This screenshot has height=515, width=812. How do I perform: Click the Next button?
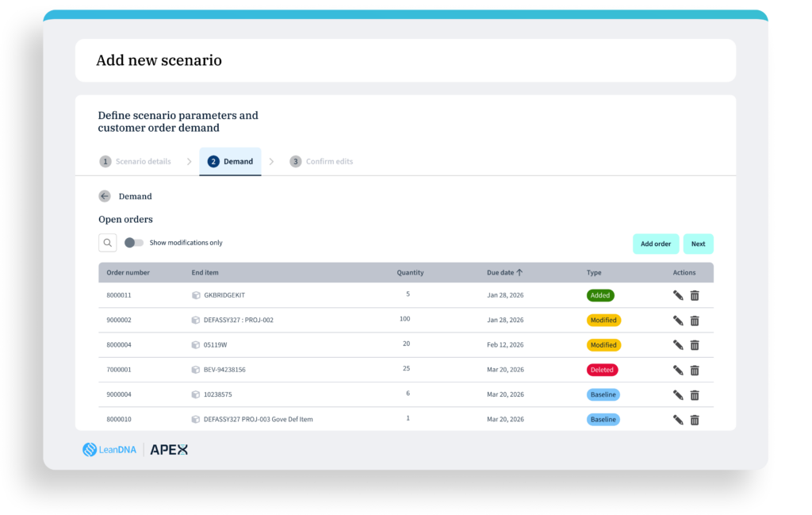pyautogui.click(x=698, y=244)
